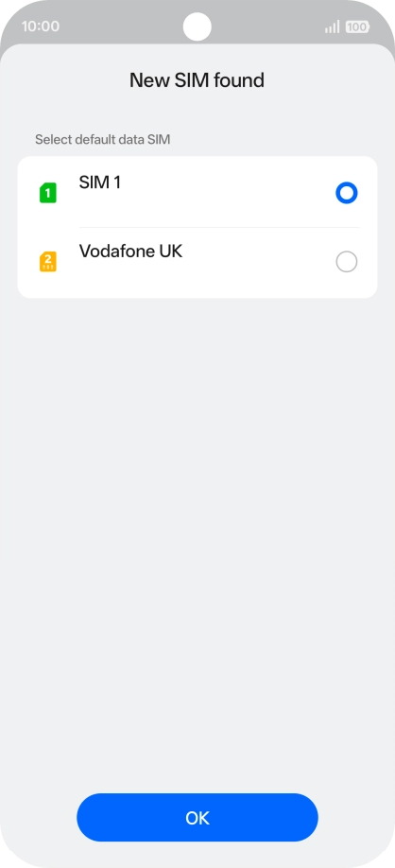The image size is (395, 868).
Task: Select the Vodafone UK radio button
Action: [x=346, y=262]
